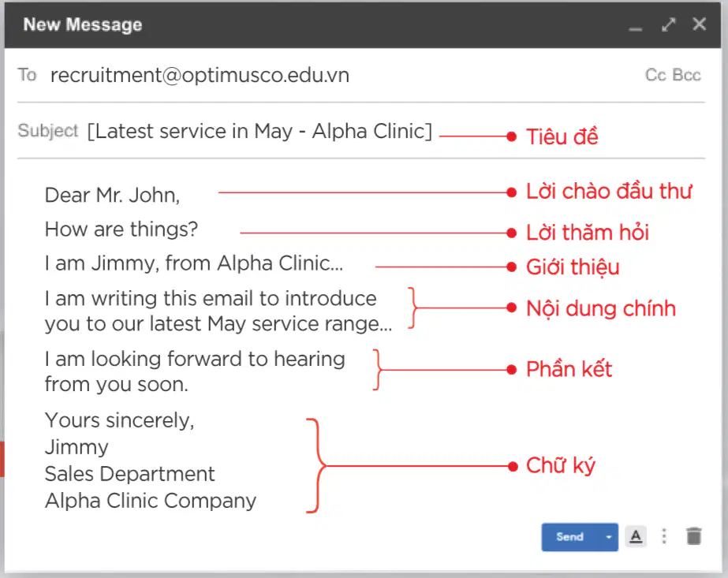Image resolution: width=728 pixels, height=578 pixels.
Task: Click the New Message title bar
Action: click(363, 25)
